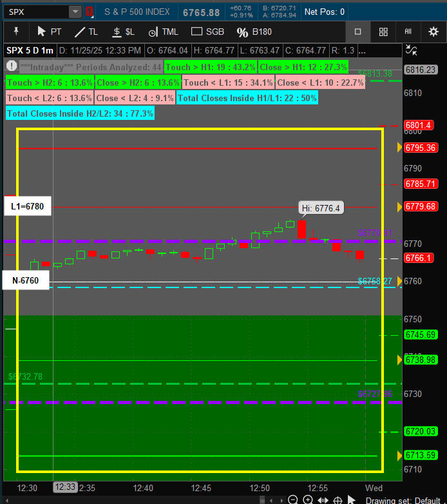Switch to single chart layout

(358, 32)
